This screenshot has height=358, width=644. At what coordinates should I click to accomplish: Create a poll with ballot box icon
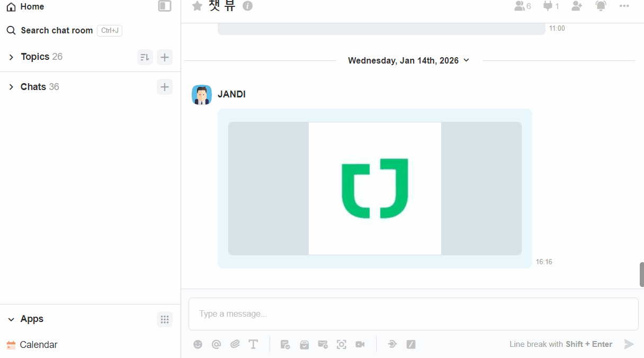(304, 344)
